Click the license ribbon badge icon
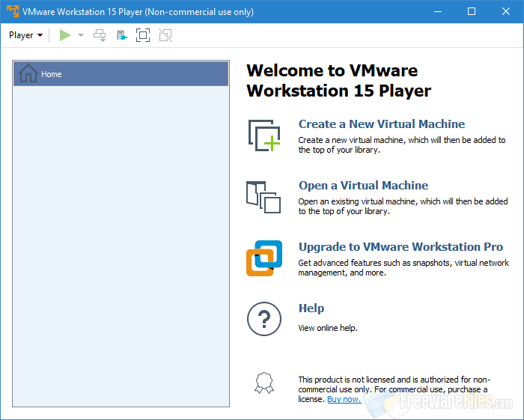 click(x=264, y=383)
